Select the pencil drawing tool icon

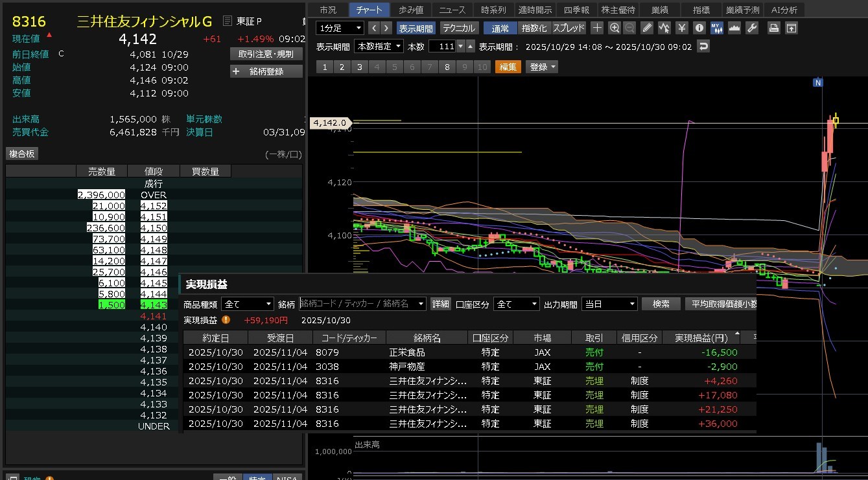(x=647, y=28)
